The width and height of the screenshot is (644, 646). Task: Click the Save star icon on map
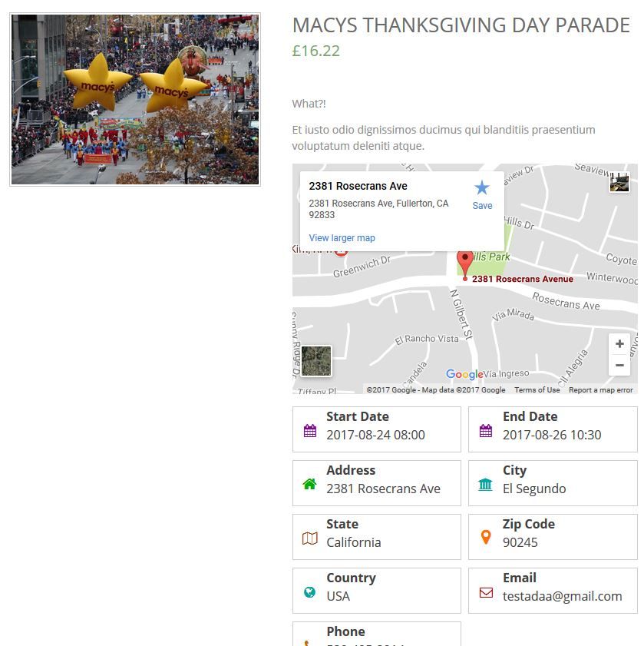point(481,188)
